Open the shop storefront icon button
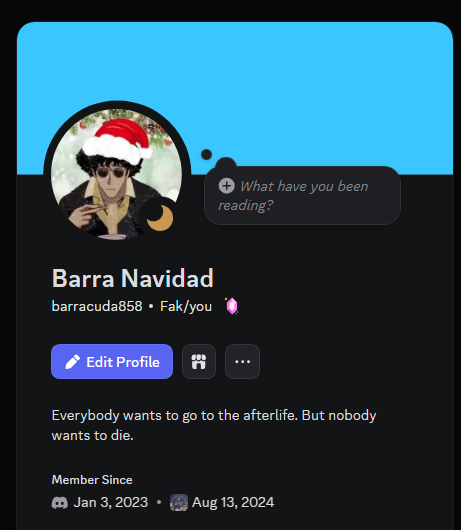The height and width of the screenshot is (530, 461). click(x=199, y=362)
